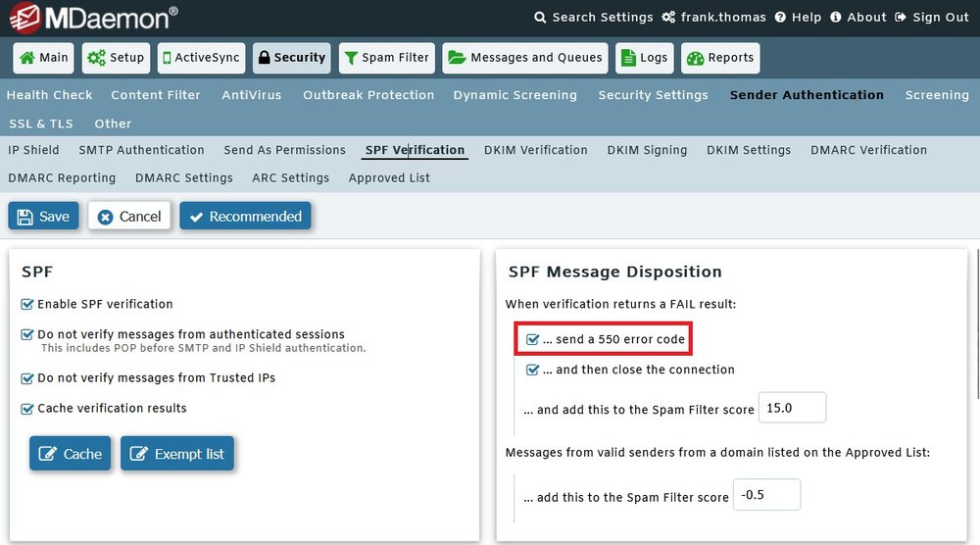Click the Search Settings magnifier icon
Image resolution: width=980 pixels, height=545 pixels.
[540, 18]
